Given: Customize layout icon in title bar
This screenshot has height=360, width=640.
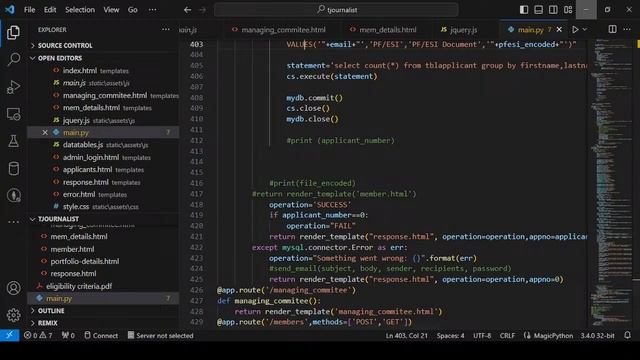Looking at the screenshot, I should 568,10.
